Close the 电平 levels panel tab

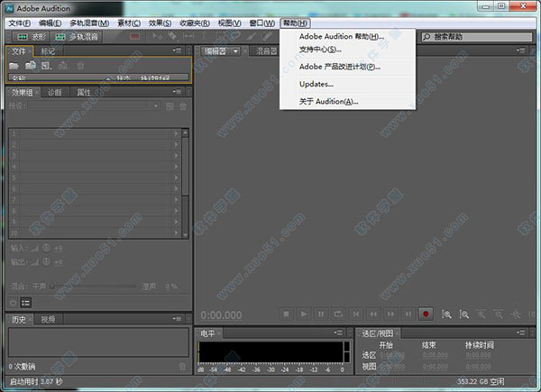pyautogui.click(x=219, y=333)
